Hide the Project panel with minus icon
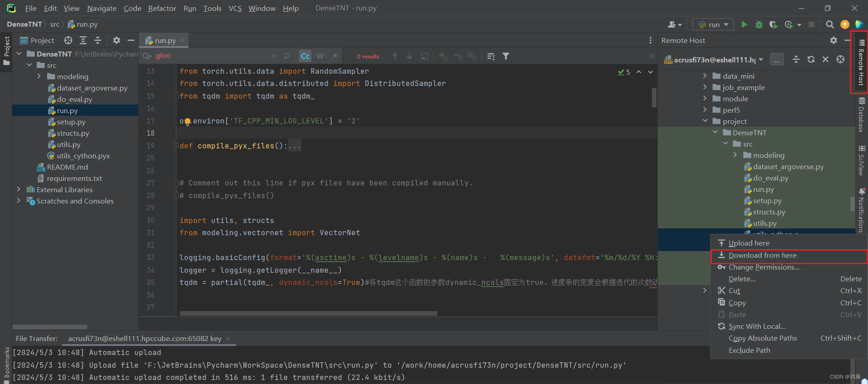The image size is (868, 384). 131,40
